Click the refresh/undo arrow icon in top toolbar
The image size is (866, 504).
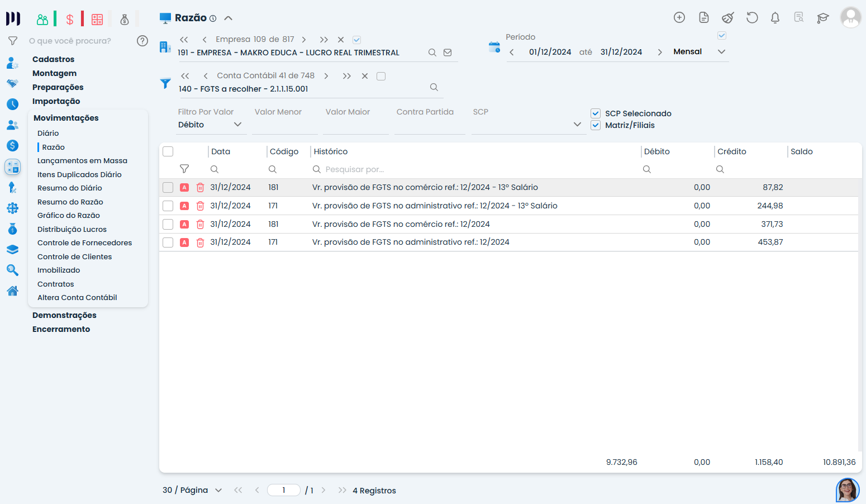(x=752, y=18)
